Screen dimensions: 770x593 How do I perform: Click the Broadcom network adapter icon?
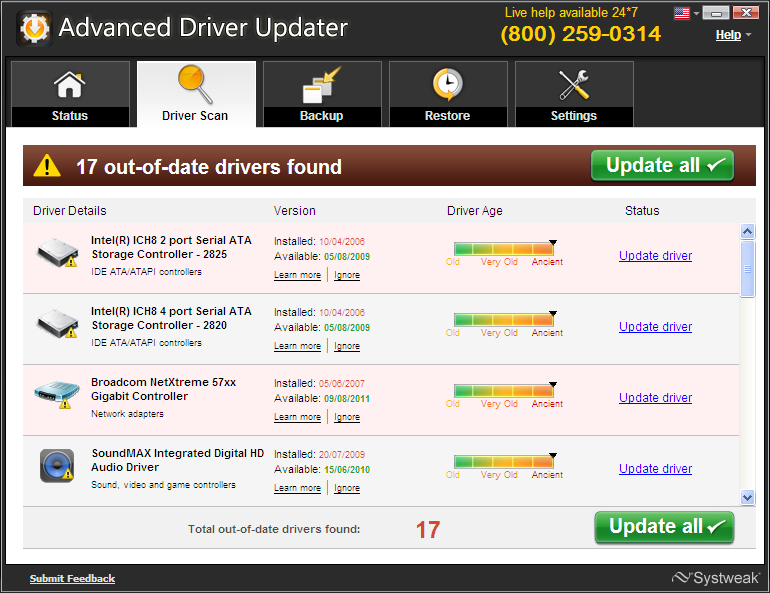click(57, 394)
